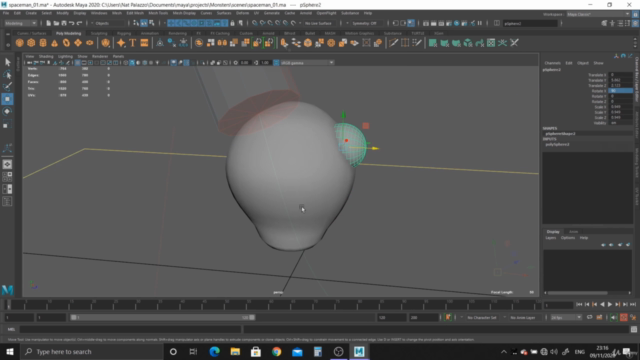Click the Undo arrow icon

pyautogui.click(x=71, y=23)
